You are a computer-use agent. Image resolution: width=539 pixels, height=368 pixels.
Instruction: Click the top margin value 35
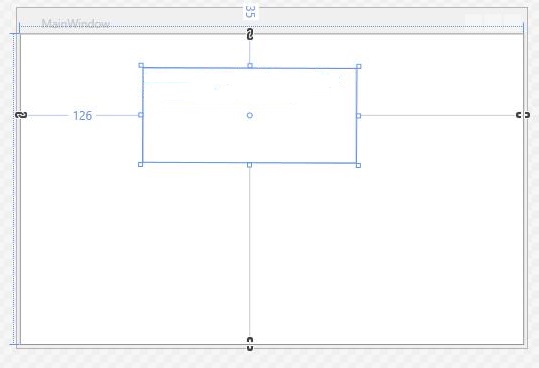[x=251, y=12]
